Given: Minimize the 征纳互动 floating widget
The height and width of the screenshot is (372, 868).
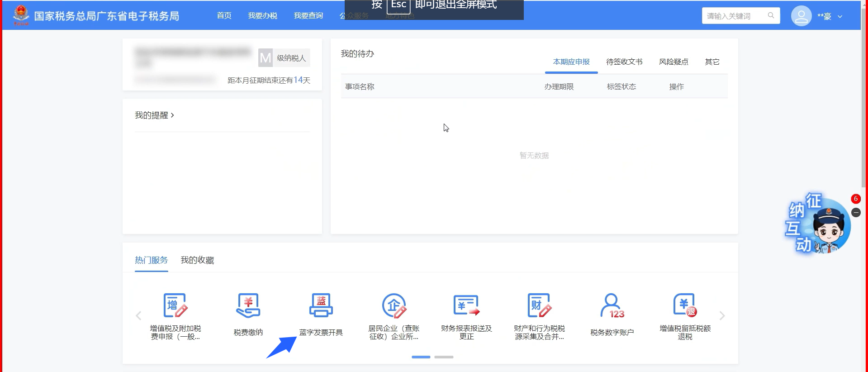Looking at the screenshot, I should coord(856,213).
